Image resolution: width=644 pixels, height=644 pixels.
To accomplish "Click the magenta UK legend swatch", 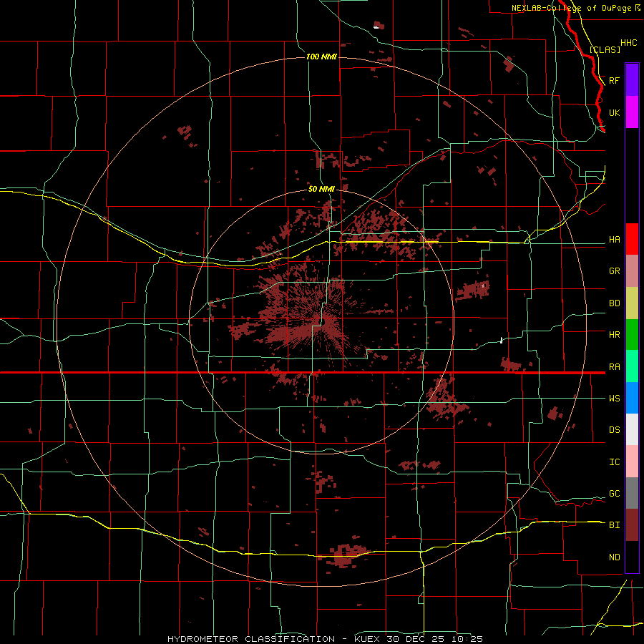I will [x=632, y=112].
